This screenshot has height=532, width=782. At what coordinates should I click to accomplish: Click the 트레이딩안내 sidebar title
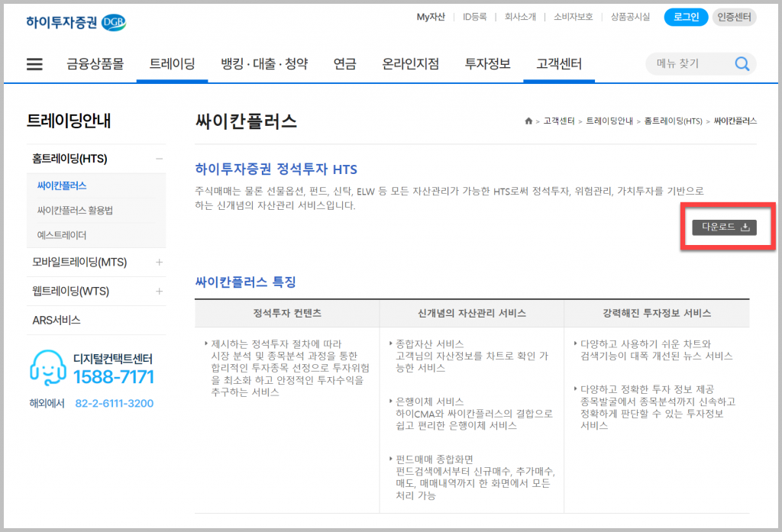(x=69, y=121)
